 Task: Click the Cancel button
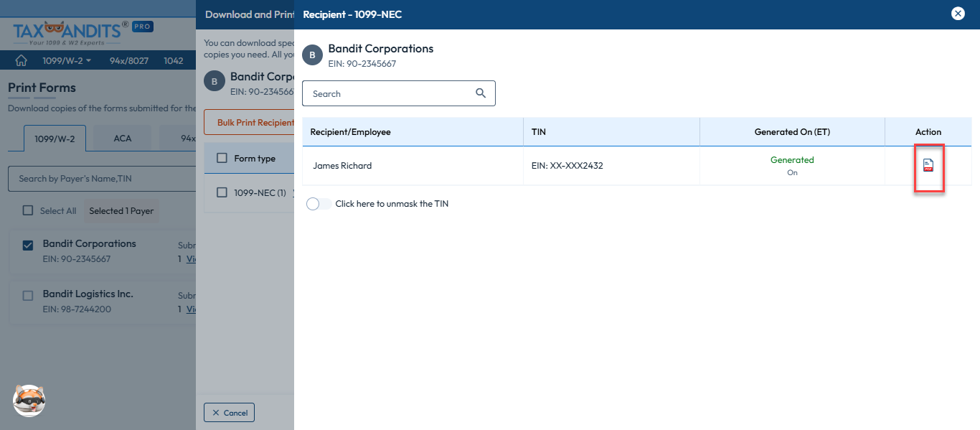point(229,413)
